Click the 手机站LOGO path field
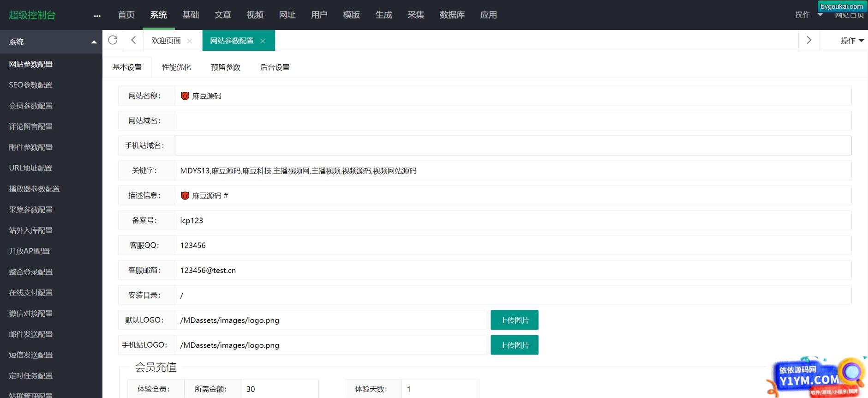 click(330, 345)
